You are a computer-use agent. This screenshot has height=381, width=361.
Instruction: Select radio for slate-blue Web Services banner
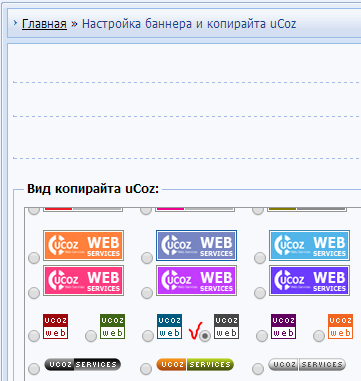click(147, 258)
